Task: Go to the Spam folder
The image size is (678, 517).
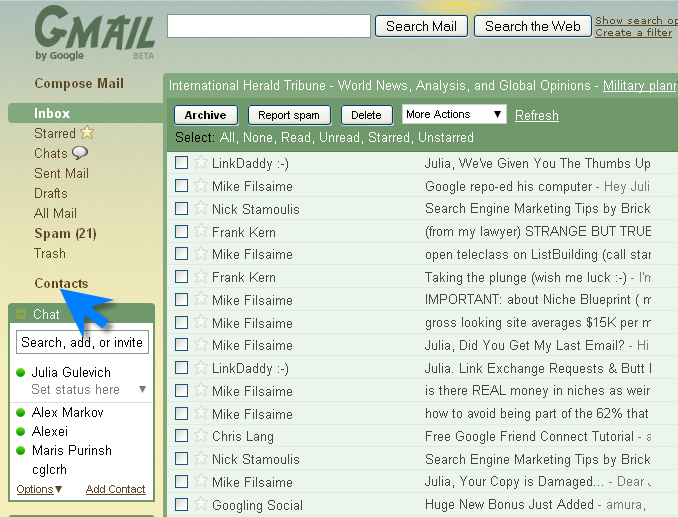Action: coord(64,233)
